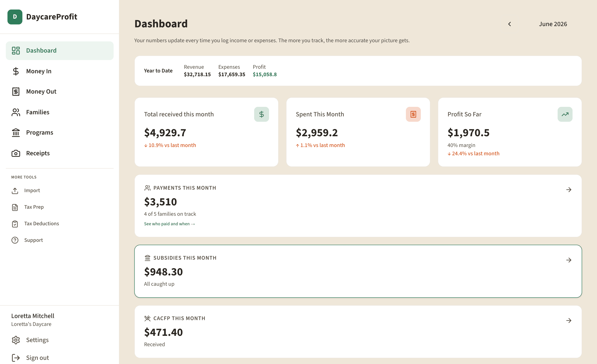597x364 pixels.
Task: Click the Money In dollar sign icon
Action: tap(16, 71)
